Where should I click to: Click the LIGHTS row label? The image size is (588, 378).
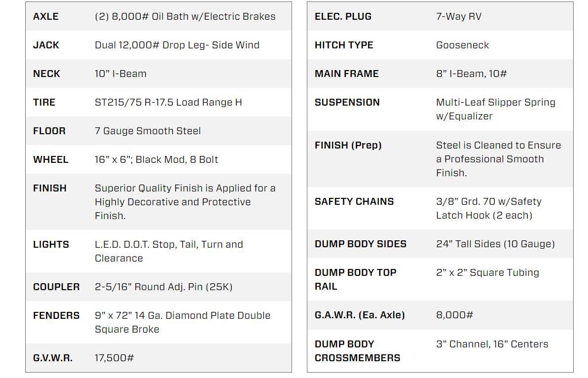(x=51, y=244)
